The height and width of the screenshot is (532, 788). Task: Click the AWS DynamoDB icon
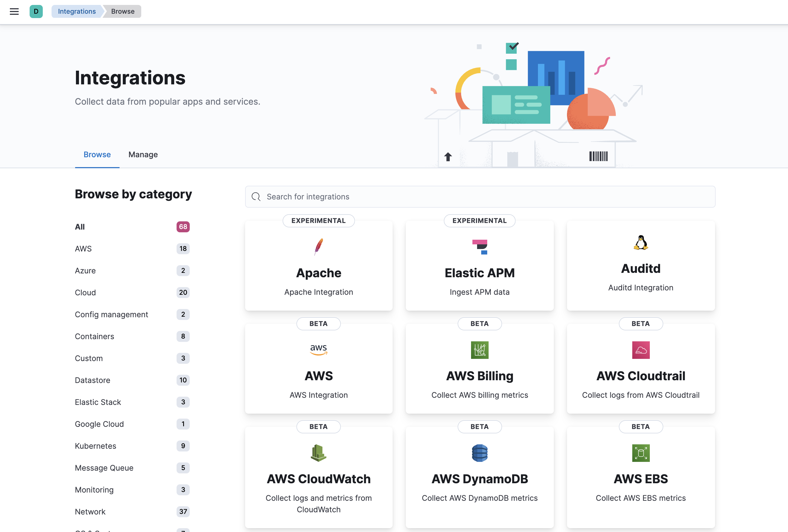[480, 453]
